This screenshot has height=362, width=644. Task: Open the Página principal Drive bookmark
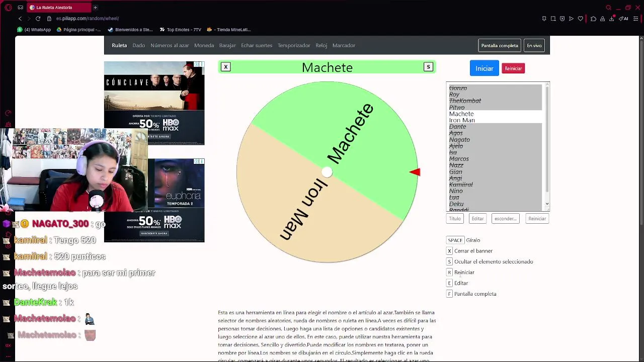pos(78,30)
